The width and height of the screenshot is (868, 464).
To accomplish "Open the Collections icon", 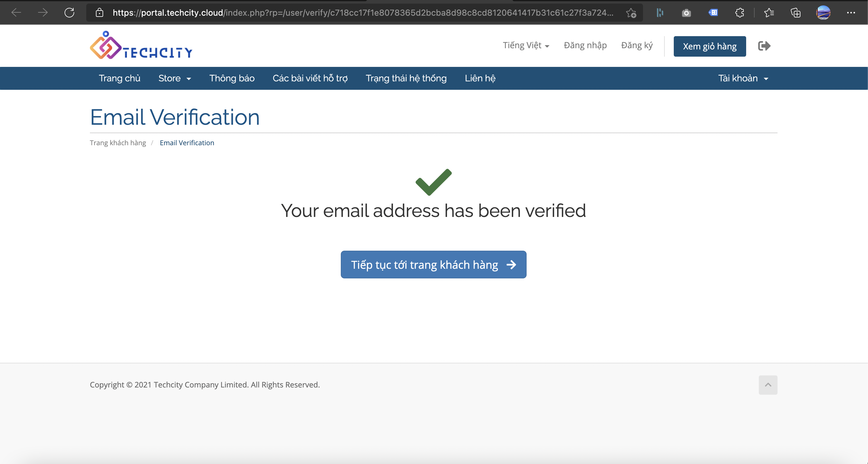I will click(x=796, y=13).
